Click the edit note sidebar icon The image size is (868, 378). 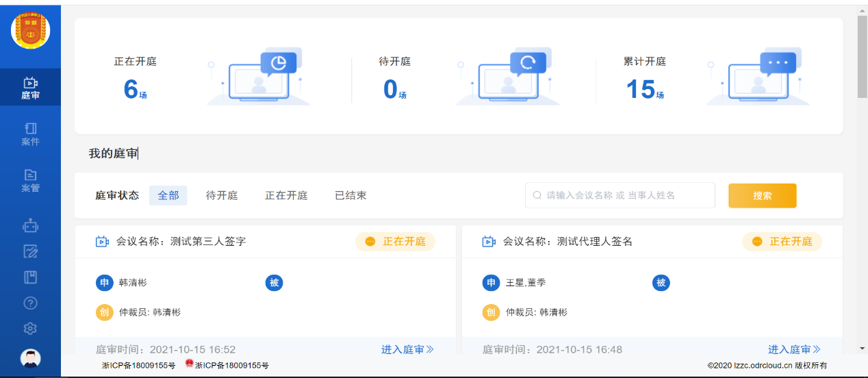click(30, 251)
